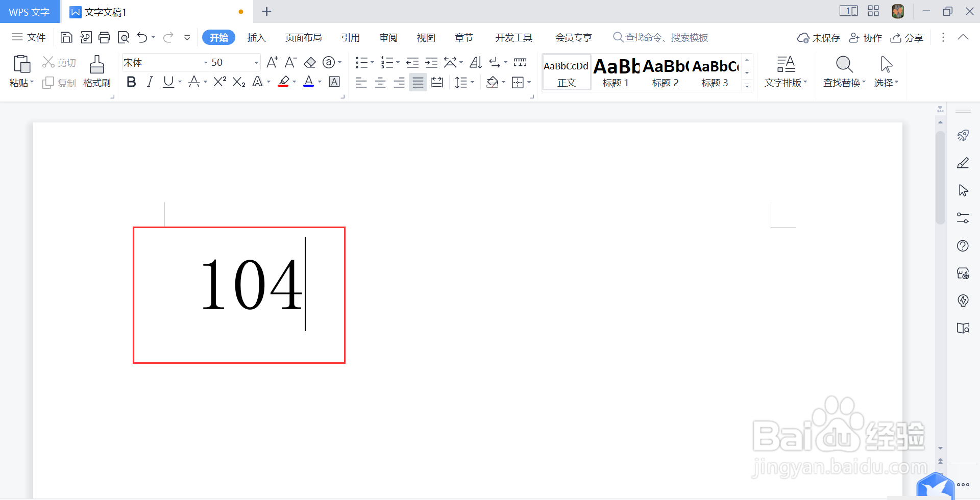Viewport: 980px width, 500px height.
Task: Apply the blue font color
Action: (x=309, y=82)
